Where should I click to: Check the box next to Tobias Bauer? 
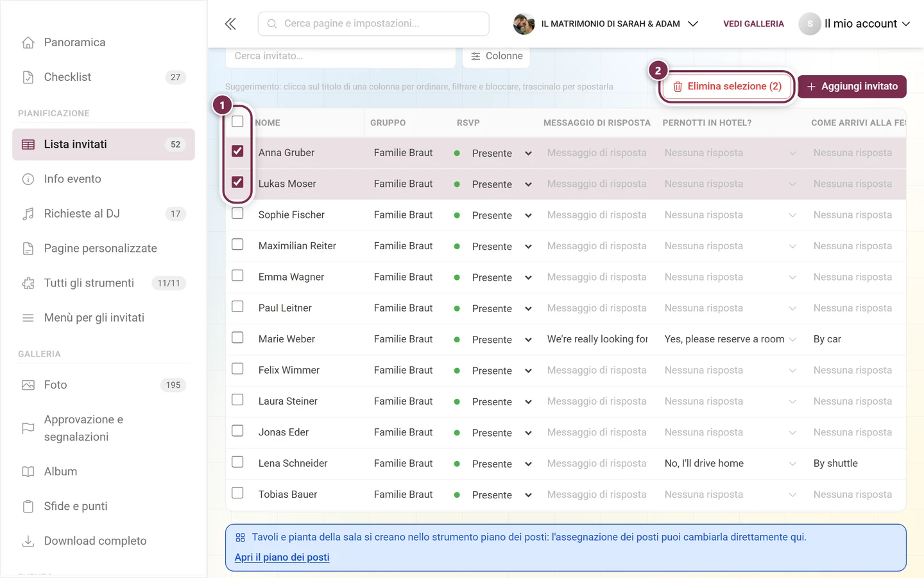[237, 493]
